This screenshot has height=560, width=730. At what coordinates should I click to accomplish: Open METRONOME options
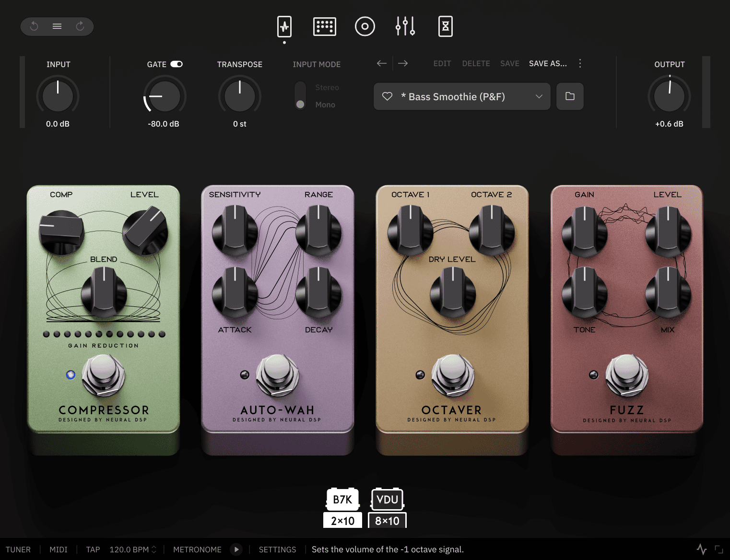197,549
